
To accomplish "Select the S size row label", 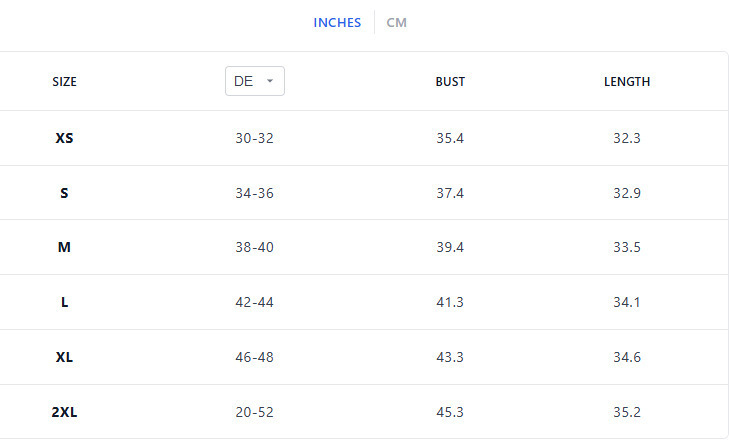I will coord(64,193).
